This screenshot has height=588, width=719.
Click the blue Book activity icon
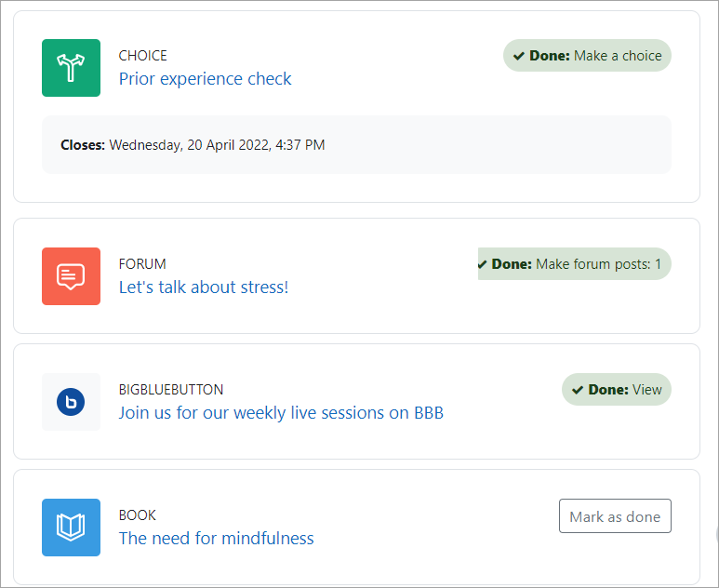pos(71,528)
